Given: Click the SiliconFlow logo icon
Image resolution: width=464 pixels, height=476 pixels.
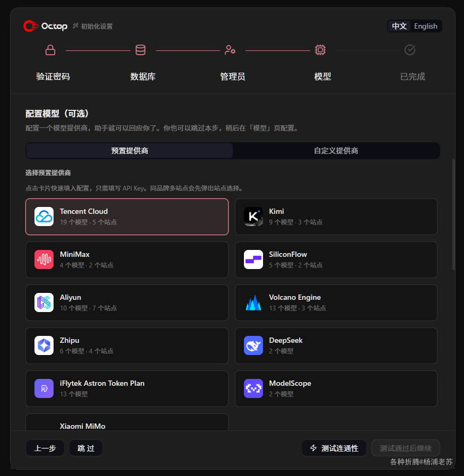Looking at the screenshot, I should [x=253, y=259].
